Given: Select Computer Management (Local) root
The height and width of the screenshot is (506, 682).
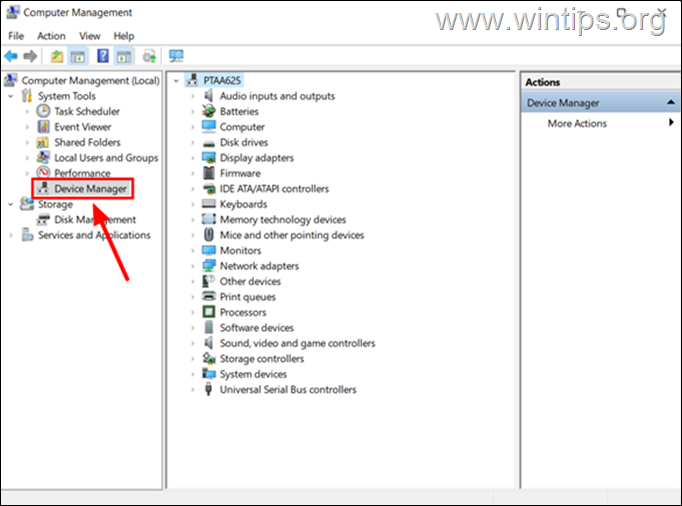Looking at the screenshot, I should (90, 80).
